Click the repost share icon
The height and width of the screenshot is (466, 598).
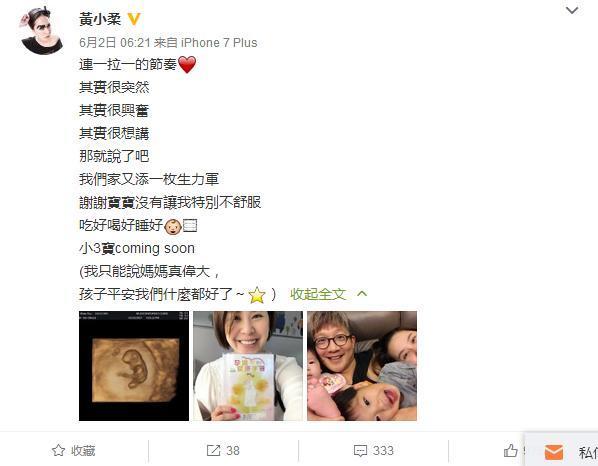point(213,450)
